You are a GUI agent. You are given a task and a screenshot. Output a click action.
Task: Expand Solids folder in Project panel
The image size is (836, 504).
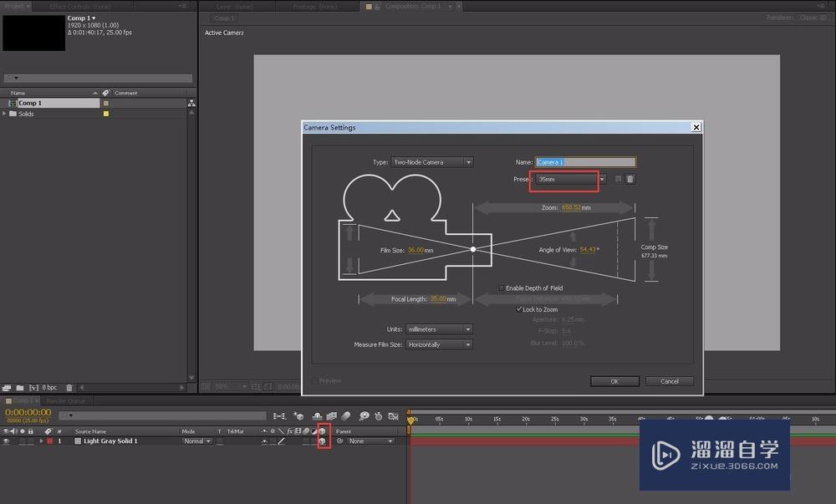[x=5, y=114]
